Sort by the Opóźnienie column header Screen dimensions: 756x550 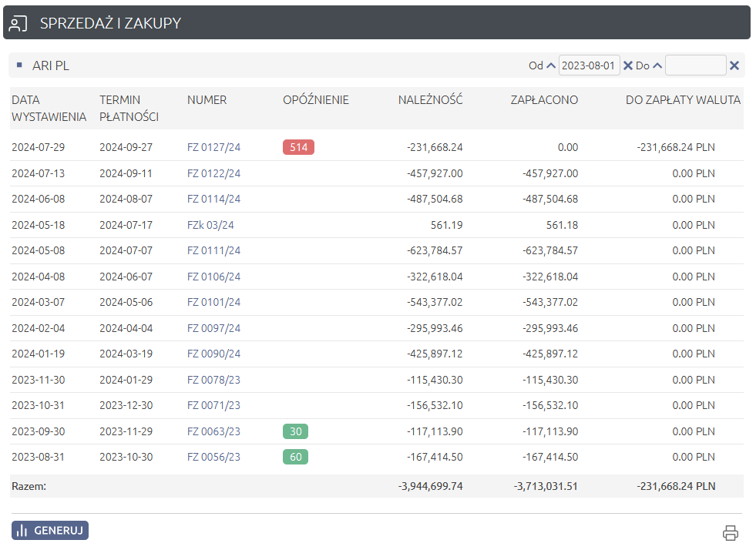[316, 99]
